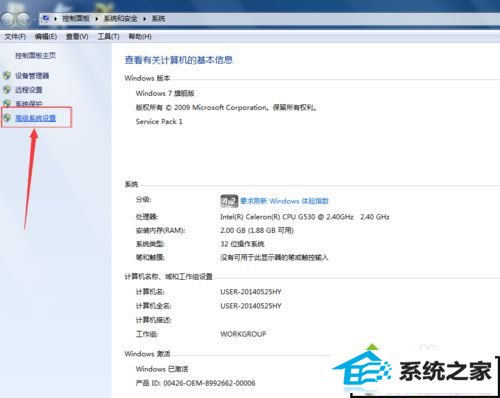Viewport: 500px width, 398px height.
Task: Expand the breadcrumb arrow after 系统和安全
Action: click(x=145, y=19)
